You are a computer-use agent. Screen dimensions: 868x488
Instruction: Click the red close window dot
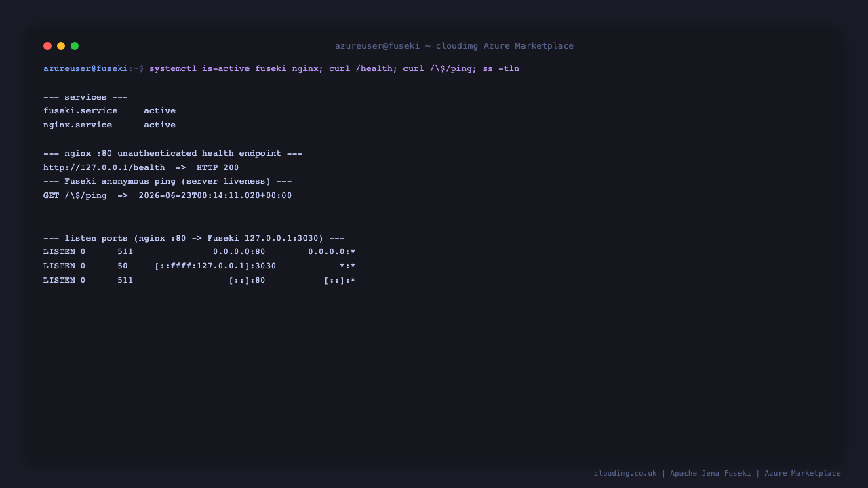[47, 46]
